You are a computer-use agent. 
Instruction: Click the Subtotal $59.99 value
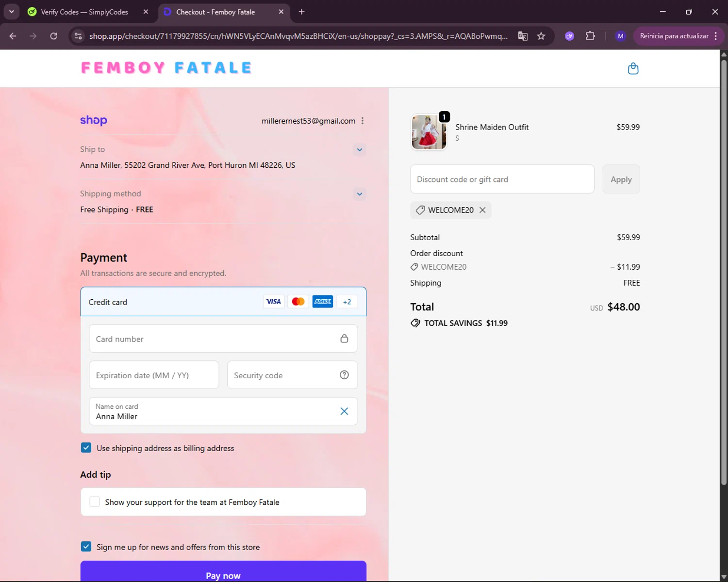tap(628, 237)
